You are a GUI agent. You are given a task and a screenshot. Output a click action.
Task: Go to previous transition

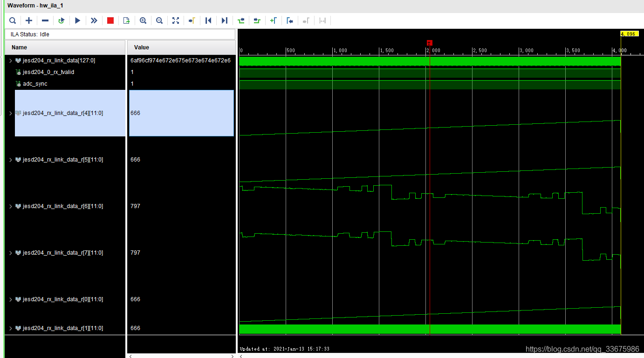click(x=241, y=20)
